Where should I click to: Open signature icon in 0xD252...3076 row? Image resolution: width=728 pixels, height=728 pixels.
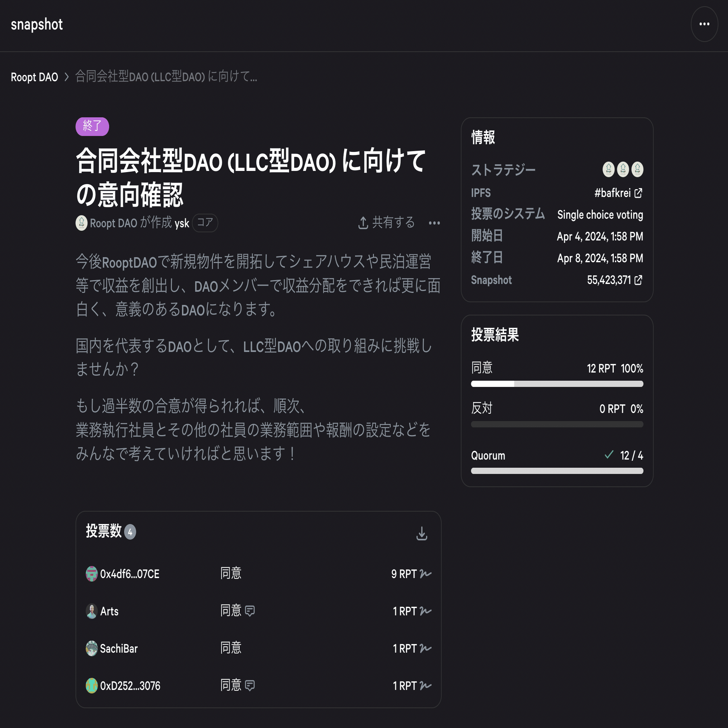tap(425, 686)
